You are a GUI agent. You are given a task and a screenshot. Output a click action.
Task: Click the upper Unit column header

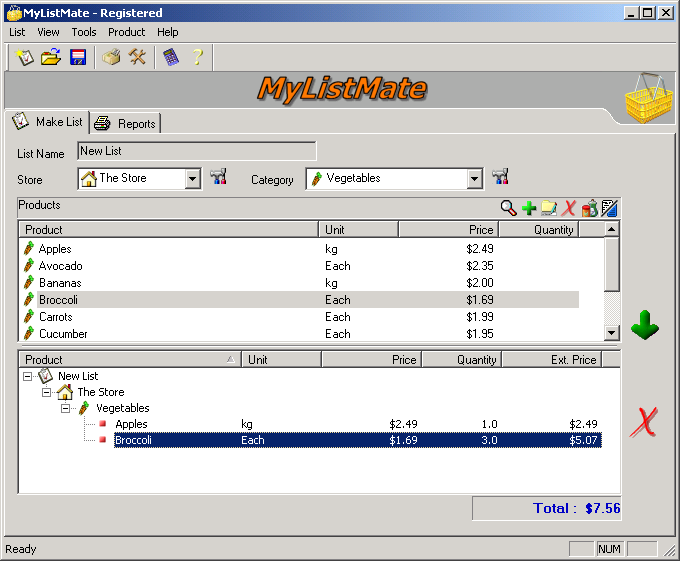pos(358,229)
